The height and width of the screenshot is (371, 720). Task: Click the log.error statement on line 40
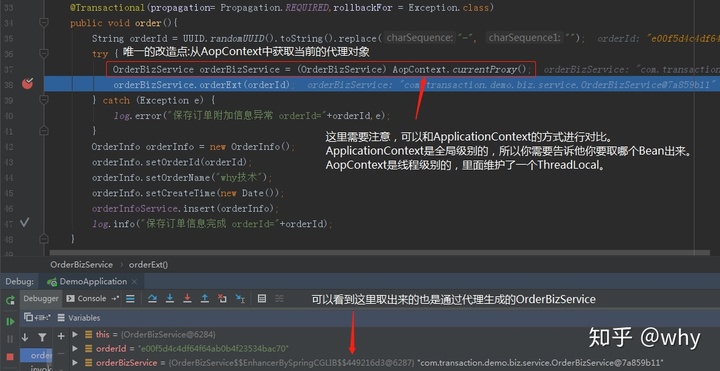click(x=252, y=116)
